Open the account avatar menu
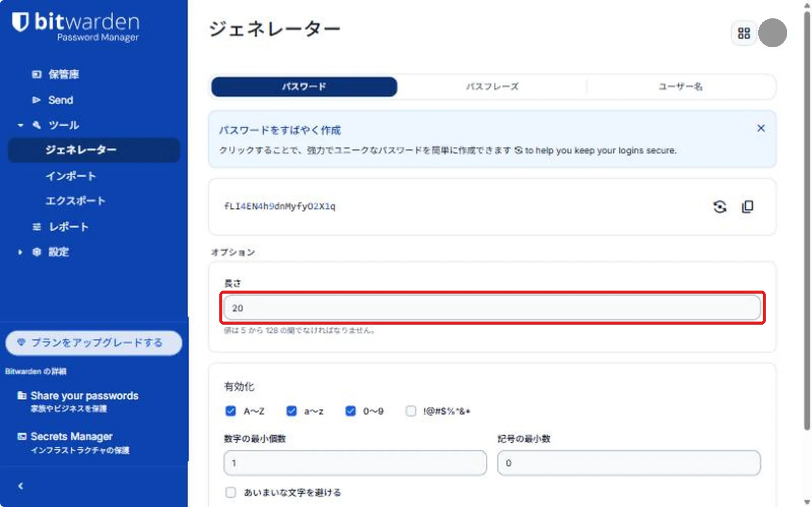 pos(772,33)
